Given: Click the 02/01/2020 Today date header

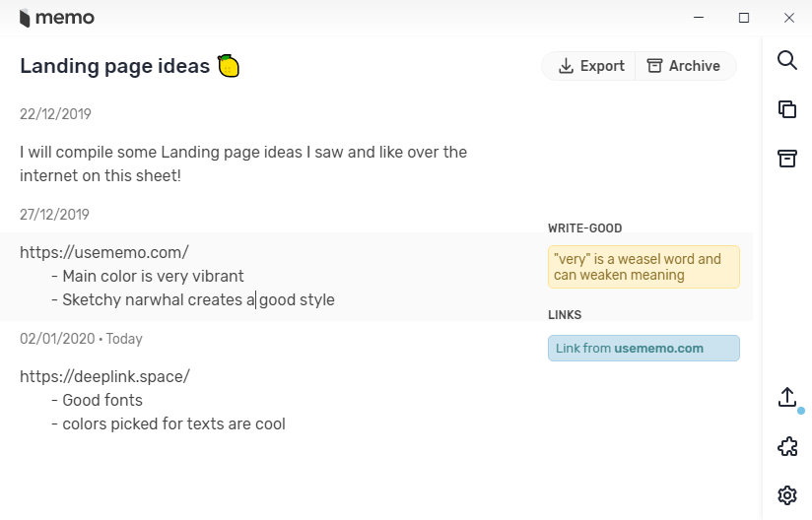Looking at the screenshot, I should pos(81,339).
